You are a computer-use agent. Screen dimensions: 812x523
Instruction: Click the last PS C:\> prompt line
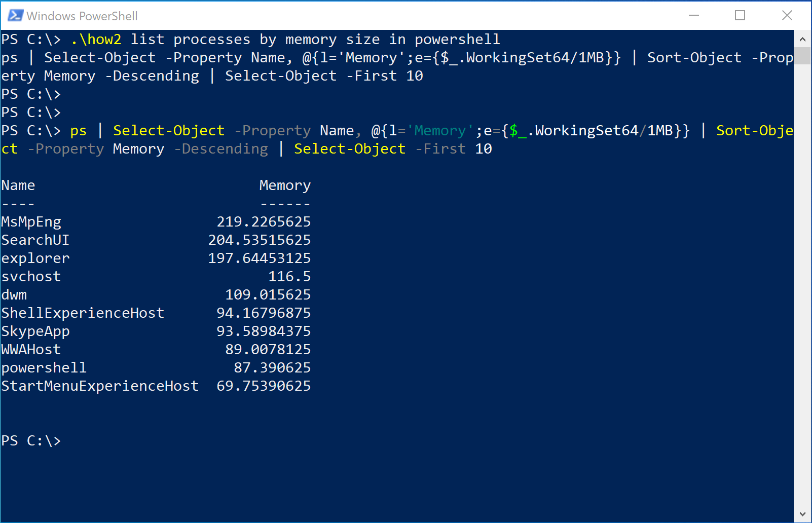pyautogui.click(x=31, y=441)
